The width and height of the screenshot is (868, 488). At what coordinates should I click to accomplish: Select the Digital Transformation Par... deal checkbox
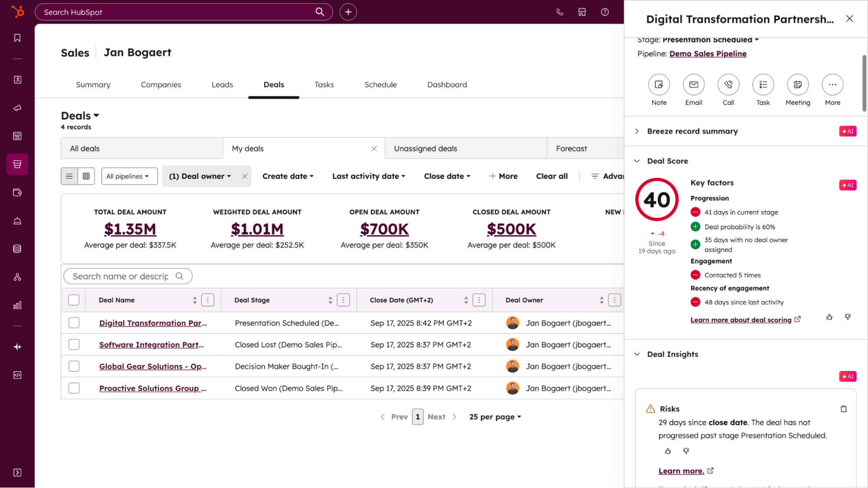point(74,323)
